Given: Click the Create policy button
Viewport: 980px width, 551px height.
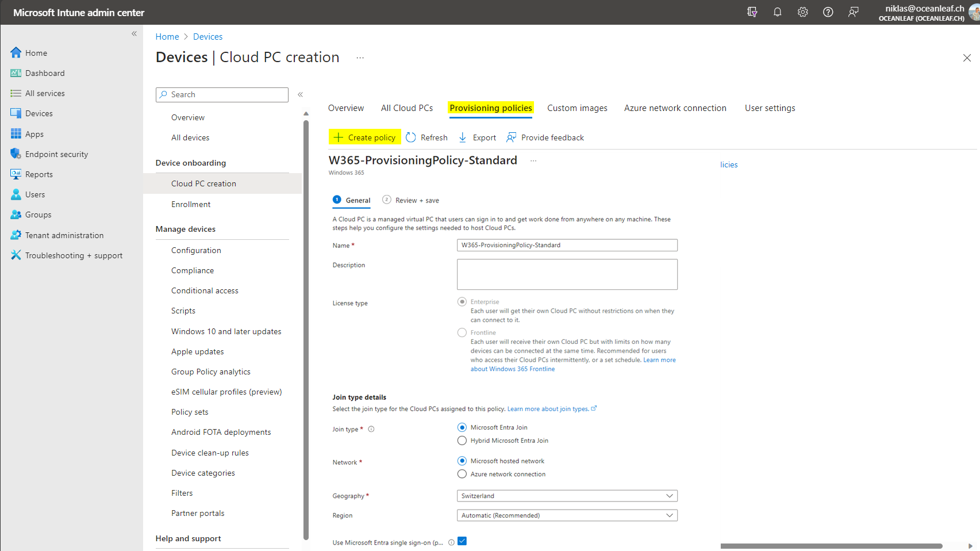Looking at the screenshot, I should [x=365, y=137].
